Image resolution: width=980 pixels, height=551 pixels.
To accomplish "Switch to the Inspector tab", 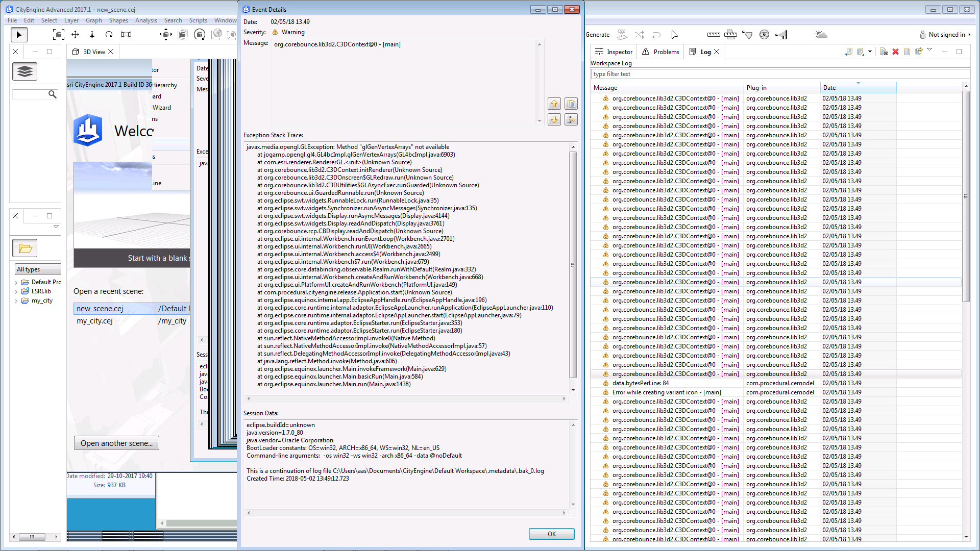I will [614, 52].
